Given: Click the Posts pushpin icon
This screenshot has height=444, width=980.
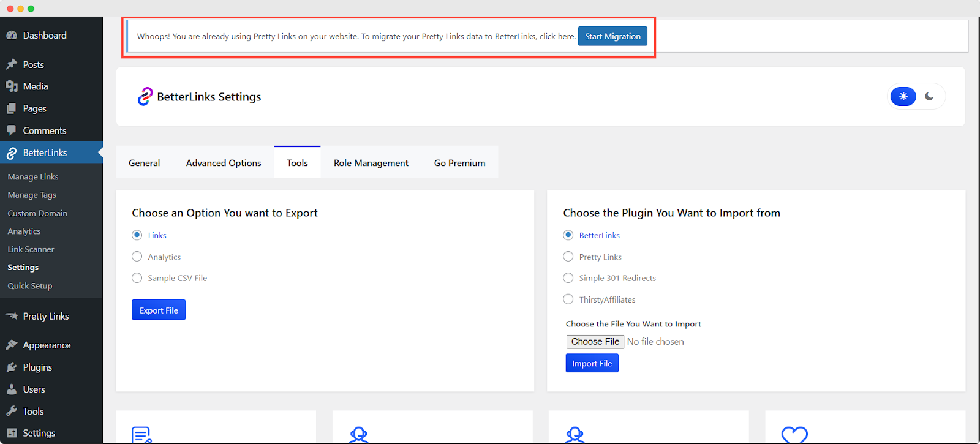Looking at the screenshot, I should tap(12, 64).
